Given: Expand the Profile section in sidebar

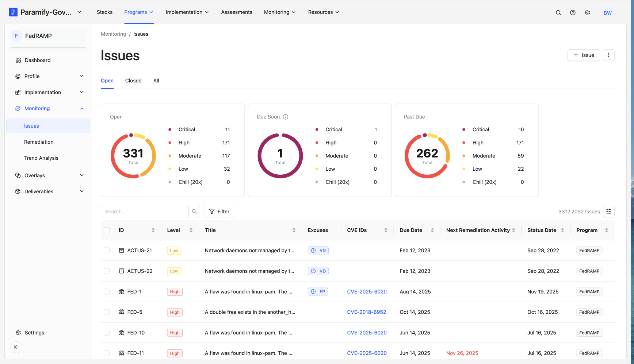Looking at the screenshot, I should click(48, 76).
